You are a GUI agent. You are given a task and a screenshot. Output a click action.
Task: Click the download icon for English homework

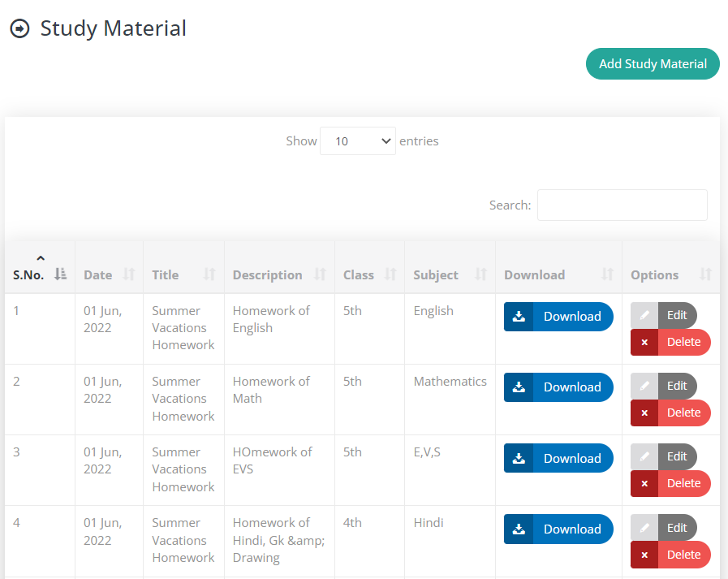click(519, 317)
